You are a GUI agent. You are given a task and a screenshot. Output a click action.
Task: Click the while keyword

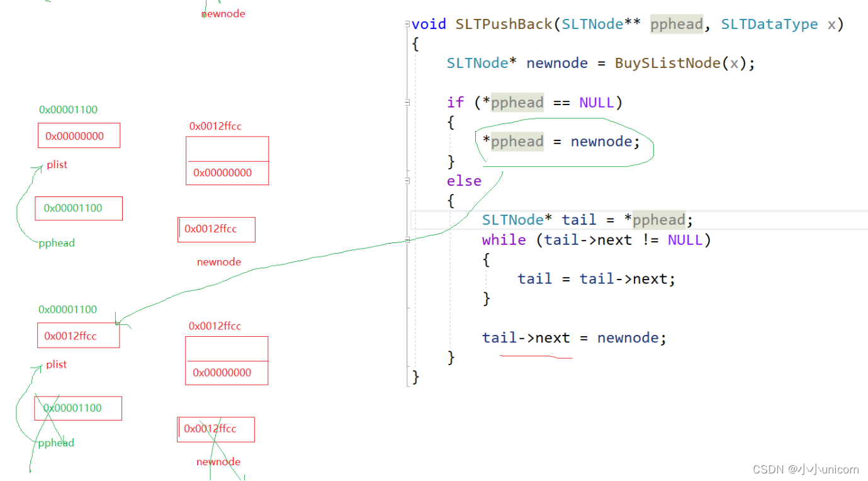pyautogui.click(x=504, y=240)
